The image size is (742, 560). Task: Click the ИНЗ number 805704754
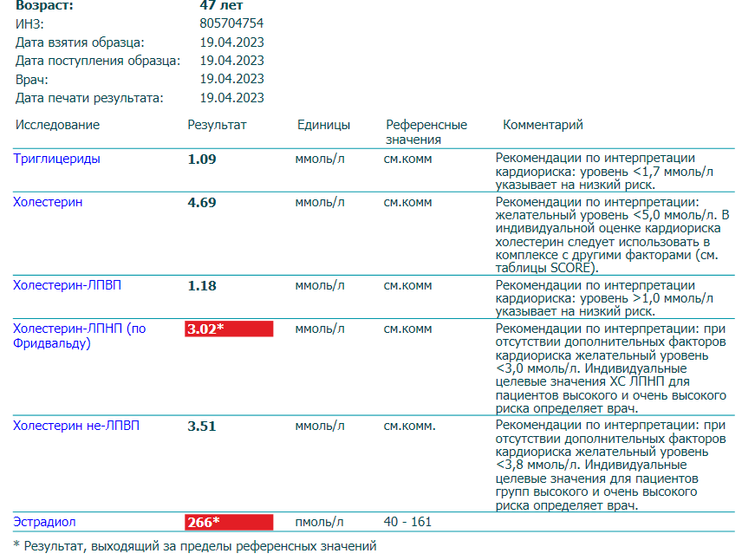(231, 23)
